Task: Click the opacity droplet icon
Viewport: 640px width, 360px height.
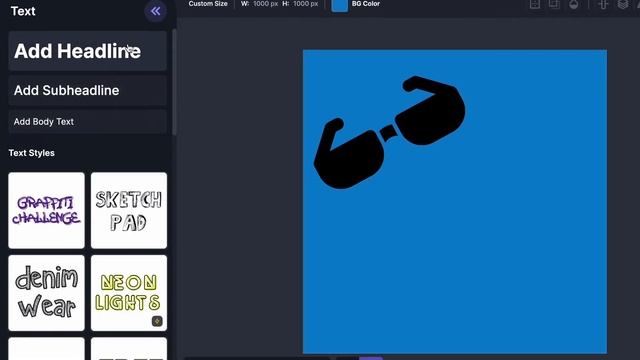Action: (573, 4)
